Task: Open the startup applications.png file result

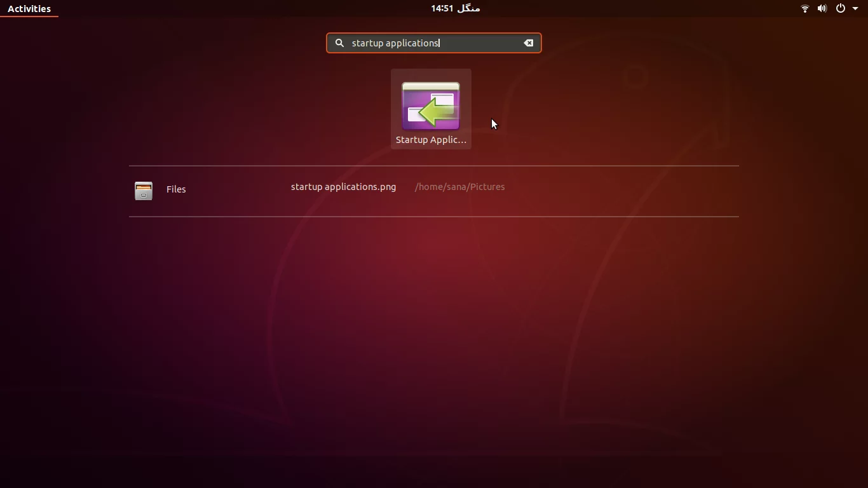Action: 343,187
